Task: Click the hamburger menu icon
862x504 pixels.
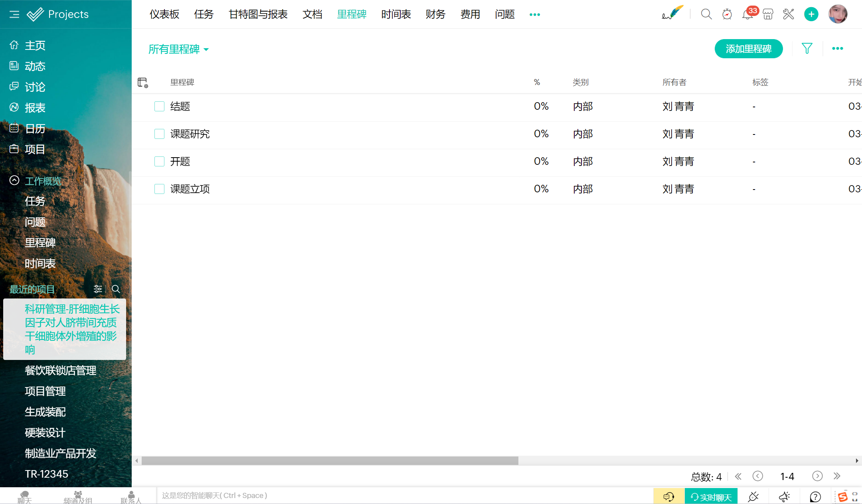Action: [x=14, y=14]
